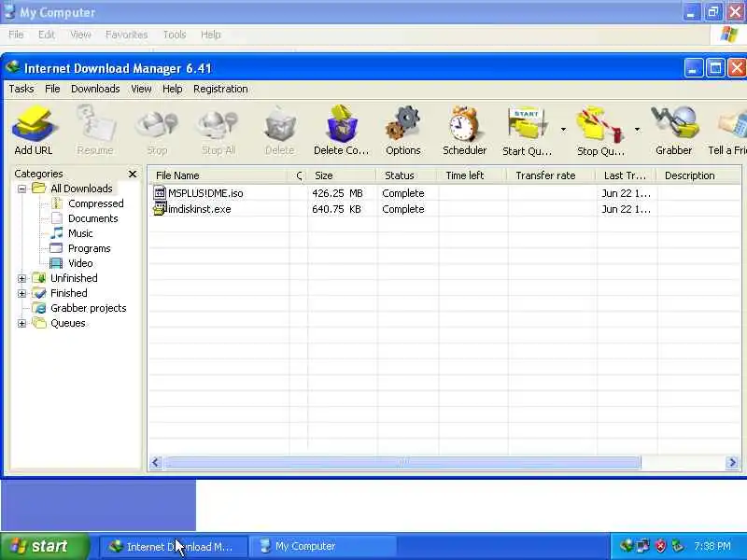This screenshot has height=560, width=747.
Task: Click the Stop All toolbar icon
Action: 218,124
